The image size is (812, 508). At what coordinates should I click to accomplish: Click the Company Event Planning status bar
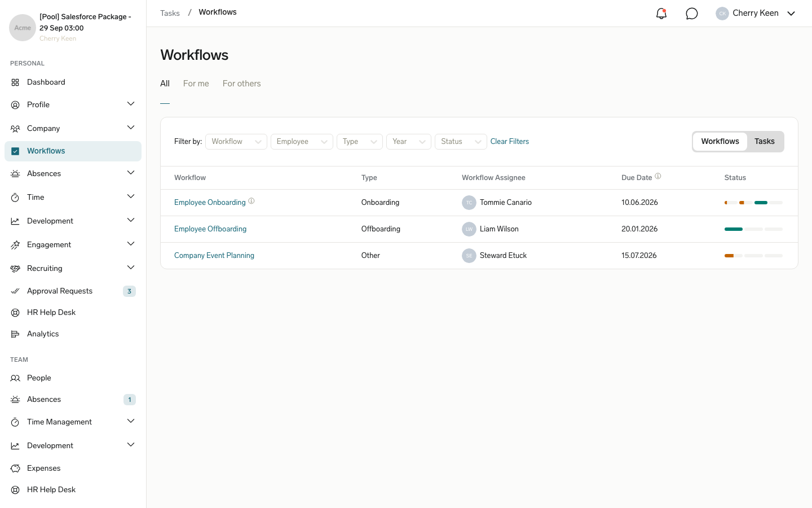coord(753,256)
